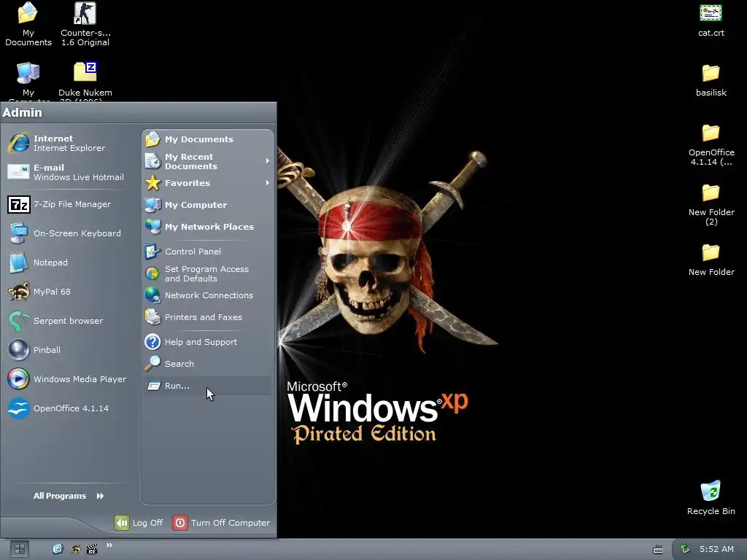This screenshot has height=560, width=747.
Task: Click Run... in the Start menu
Action: click(208, 386)
